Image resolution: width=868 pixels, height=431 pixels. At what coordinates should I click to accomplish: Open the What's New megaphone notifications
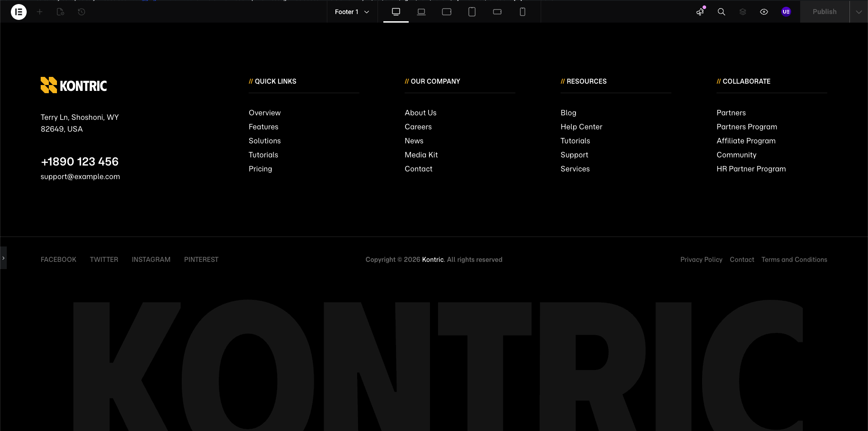pos(700,12)
